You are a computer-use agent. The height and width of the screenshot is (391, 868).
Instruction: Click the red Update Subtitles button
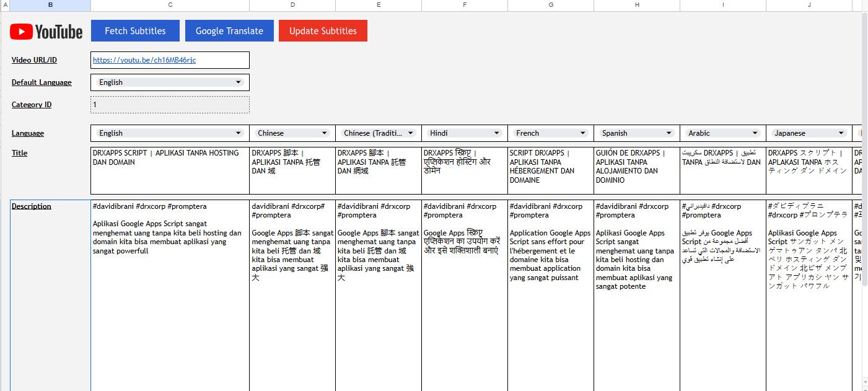click(x=323, y=31)
